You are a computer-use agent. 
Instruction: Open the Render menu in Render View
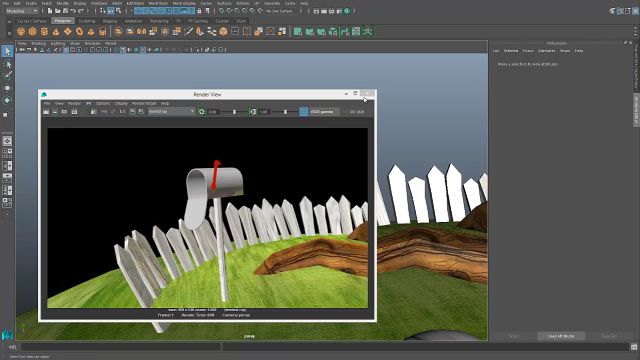click(74, 103)
